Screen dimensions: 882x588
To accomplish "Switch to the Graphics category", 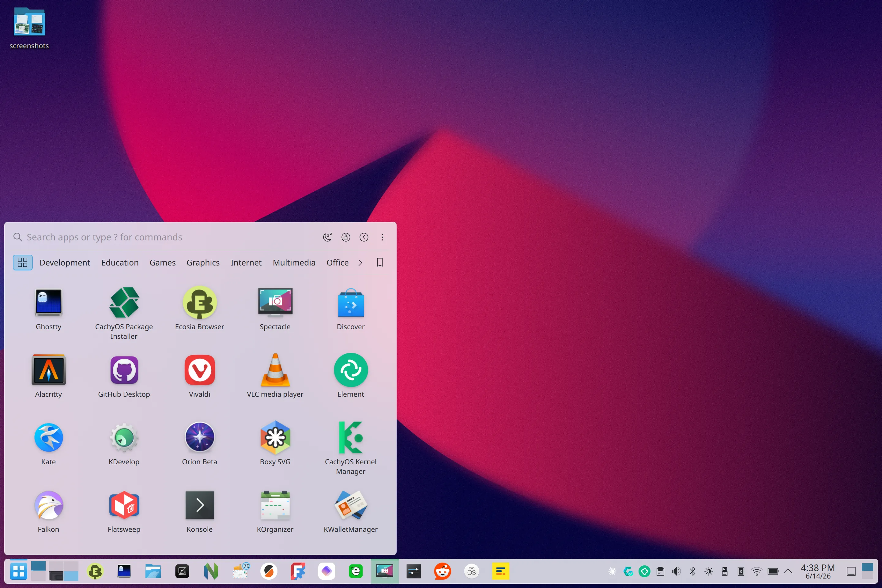I will tap(203, 262).
